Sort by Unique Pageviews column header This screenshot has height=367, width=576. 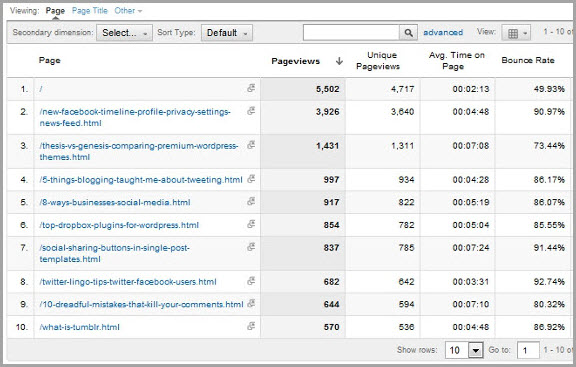pos(378,61)
